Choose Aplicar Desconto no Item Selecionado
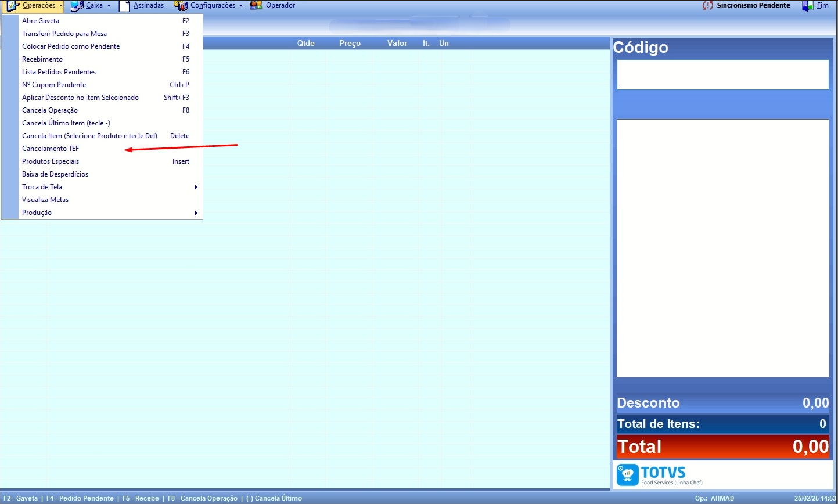The width and height of the screenshot is (838, 504). click(102, 98)
